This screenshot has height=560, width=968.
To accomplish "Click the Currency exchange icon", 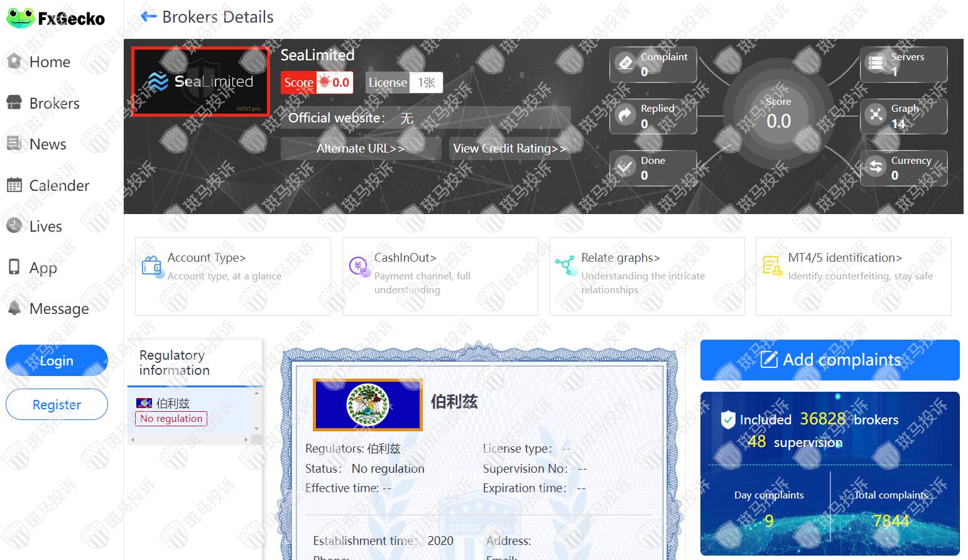I will pyautogui.click(x=876, y=167).
